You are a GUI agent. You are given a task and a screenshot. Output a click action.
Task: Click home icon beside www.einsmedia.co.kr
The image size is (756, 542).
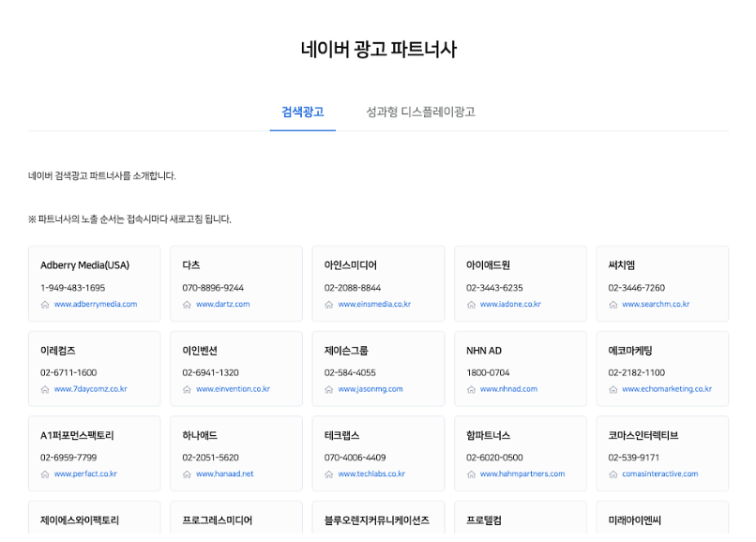pos(328,305)
